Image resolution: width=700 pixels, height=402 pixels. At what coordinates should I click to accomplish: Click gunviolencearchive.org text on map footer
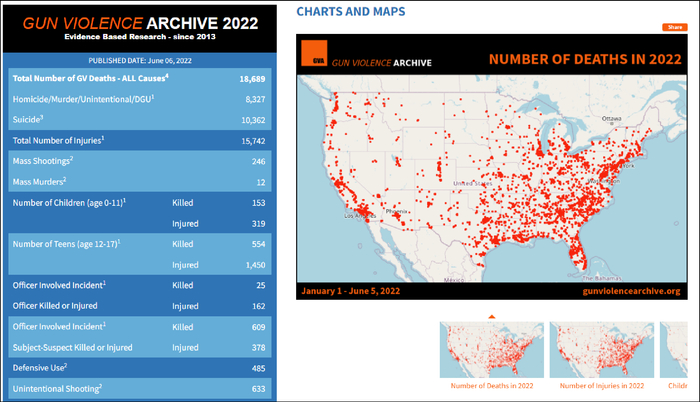pyautogui.click(x=631, y=291)
